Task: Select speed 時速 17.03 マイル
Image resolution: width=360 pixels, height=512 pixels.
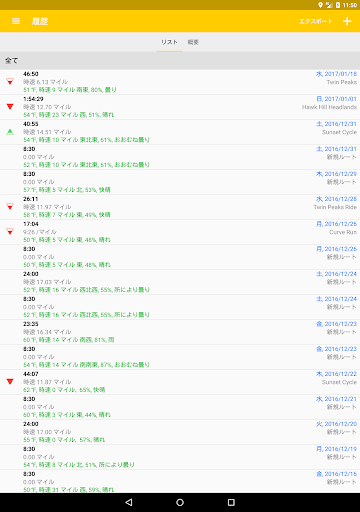Action: [47, 282]
